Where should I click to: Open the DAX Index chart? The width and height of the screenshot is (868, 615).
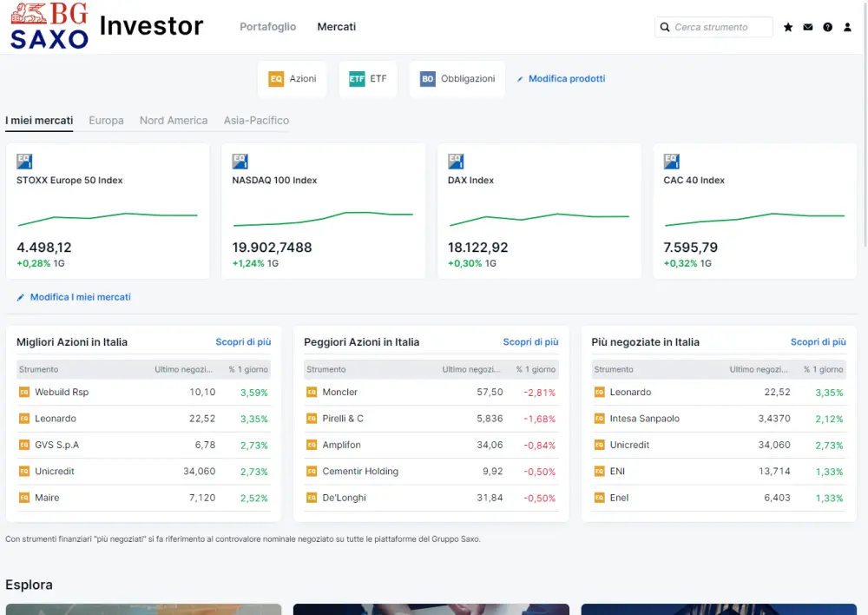coord(539,219)
